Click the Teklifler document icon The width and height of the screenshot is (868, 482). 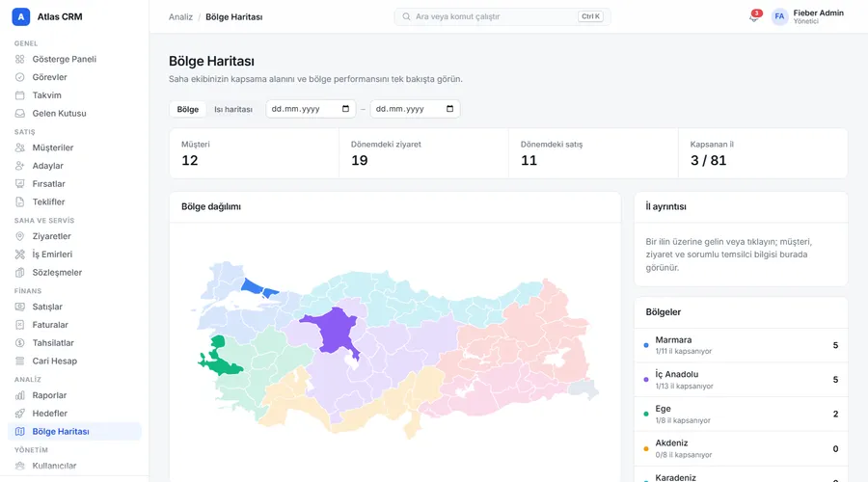click(x=20, y=202)
